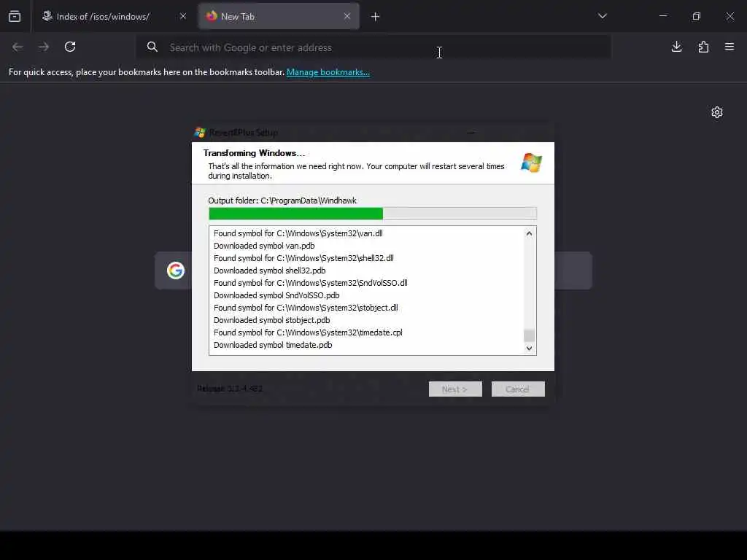
Task: Select log line 'Found symbol for C:\Windows\System32\van.dll'
Action: (298, 233)
